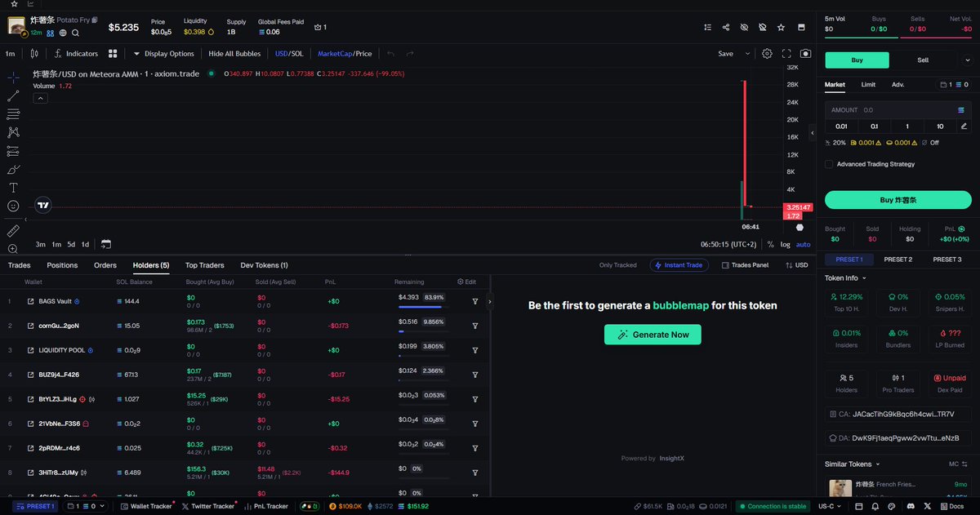The image size is (980, 515).
Task: Select PRESET 2 tab
Action: click(x=898, y=260)
